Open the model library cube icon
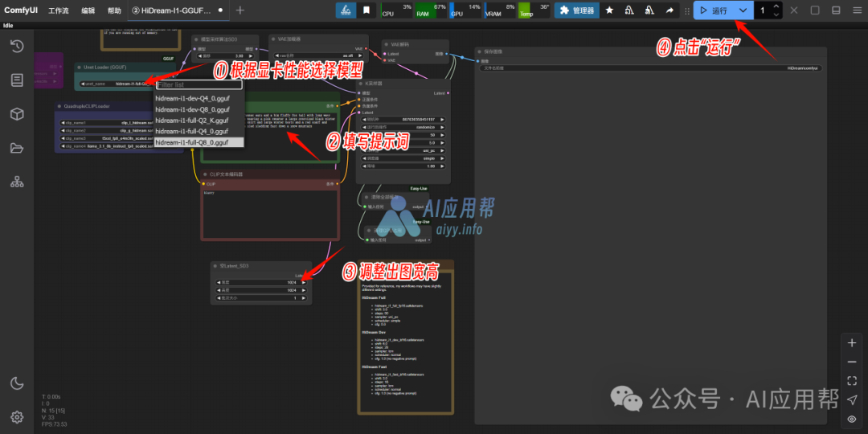 tap(17, 114)
